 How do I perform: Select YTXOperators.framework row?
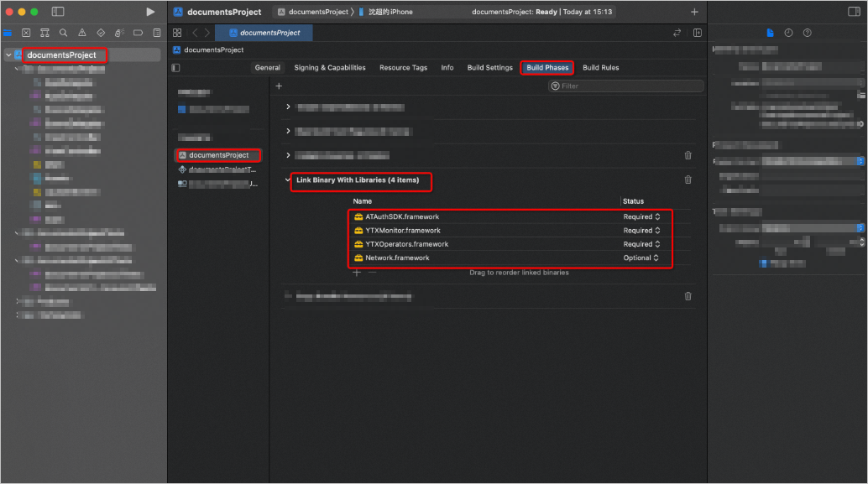(x=510, y=244)
